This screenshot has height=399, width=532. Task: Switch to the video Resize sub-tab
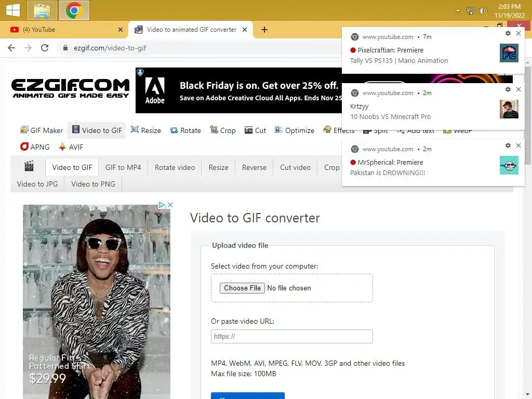219,167
